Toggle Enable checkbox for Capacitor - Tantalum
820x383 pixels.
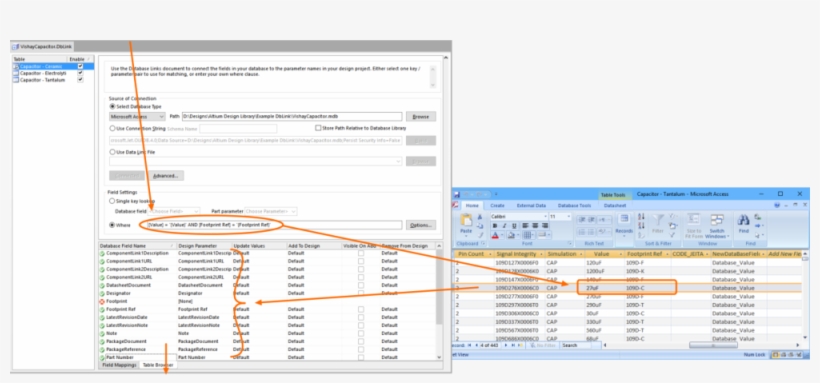coord(80,80)
